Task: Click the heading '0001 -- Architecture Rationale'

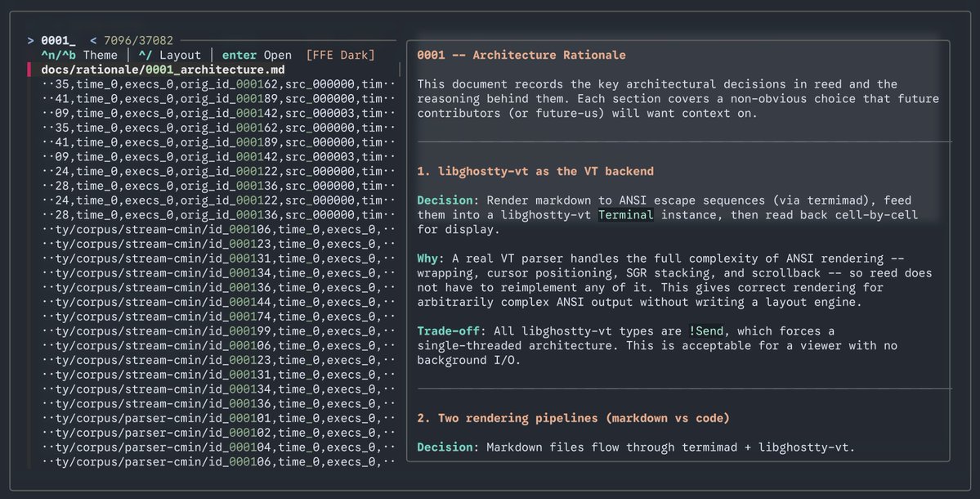Action: click(x=521, y=55)
